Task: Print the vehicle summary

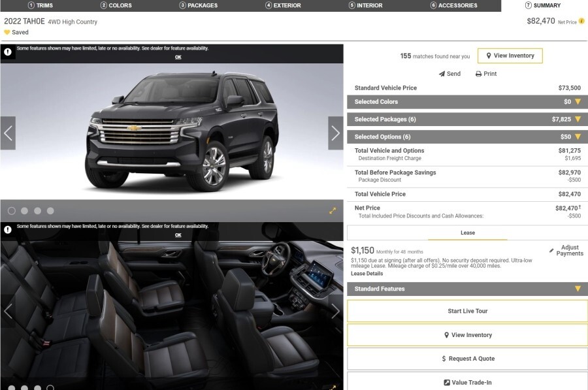Action: 486,74
